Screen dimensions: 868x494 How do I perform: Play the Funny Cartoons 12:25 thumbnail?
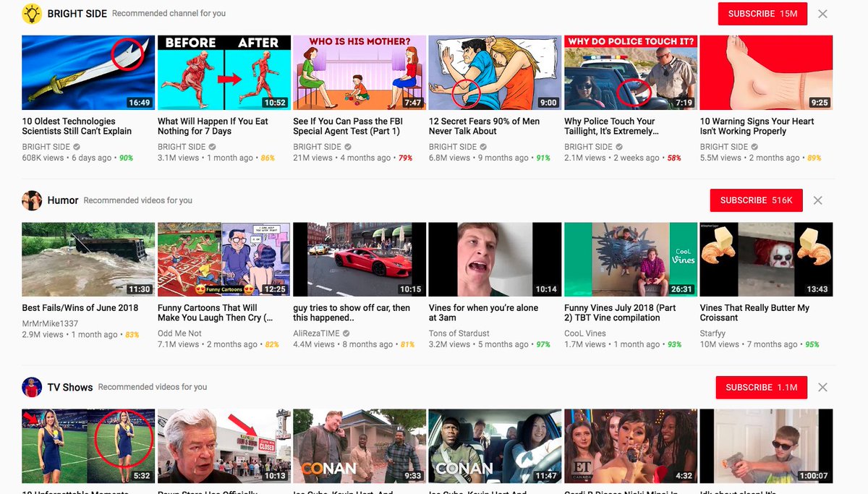224,260
